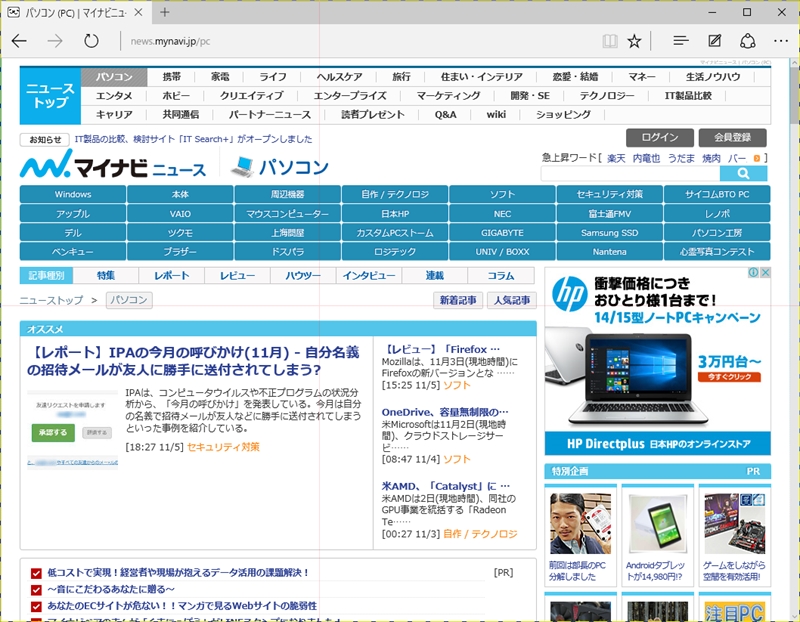Open a new tab with plus button

click(x=164, y=12)
